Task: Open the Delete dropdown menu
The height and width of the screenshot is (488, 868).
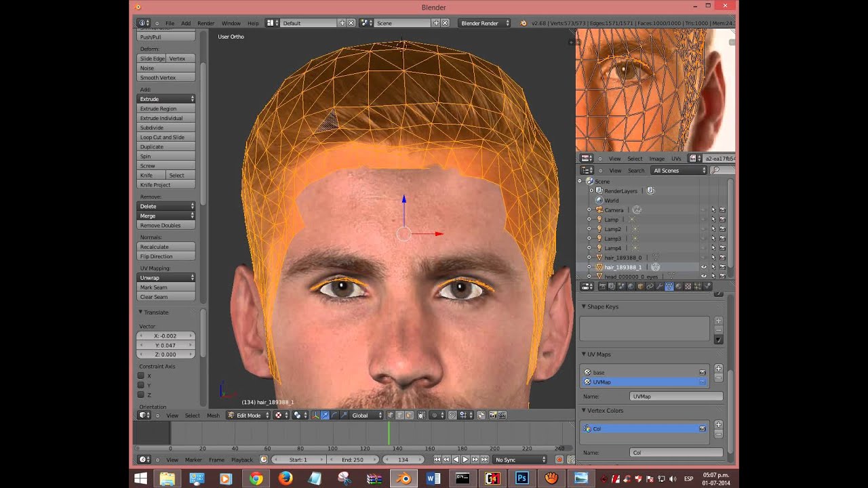Action: (x=166, y=206)
